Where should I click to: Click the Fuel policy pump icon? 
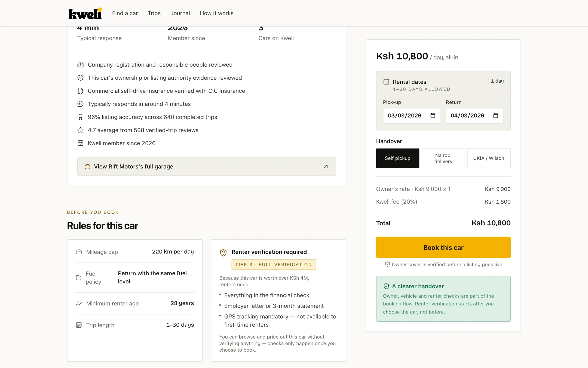point(79,277)
